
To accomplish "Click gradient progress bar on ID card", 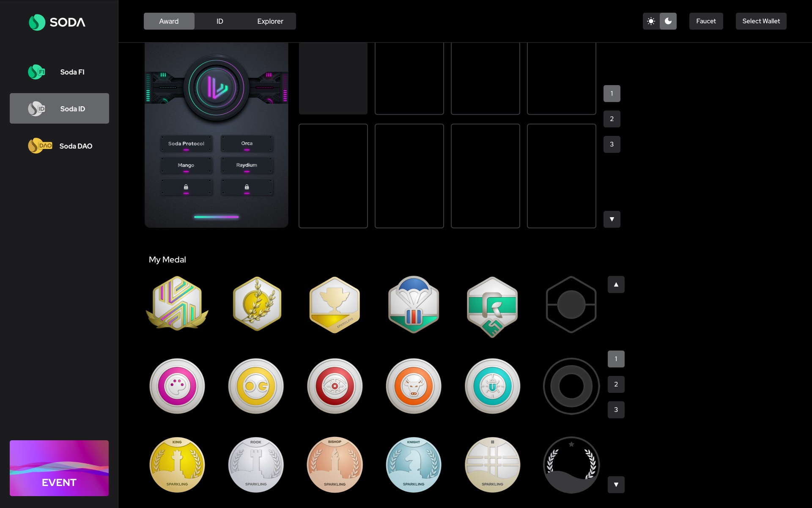I will (x=217, y=217).
